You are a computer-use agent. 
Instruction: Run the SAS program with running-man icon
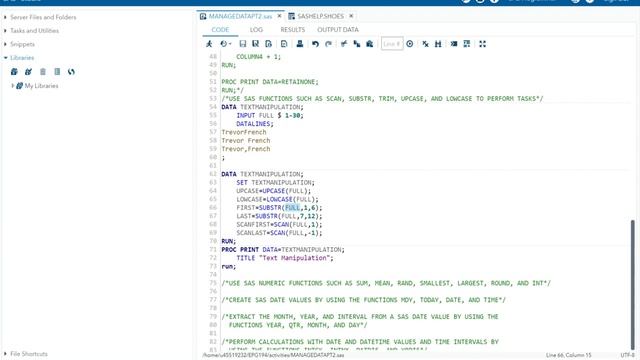coord(209,44)
